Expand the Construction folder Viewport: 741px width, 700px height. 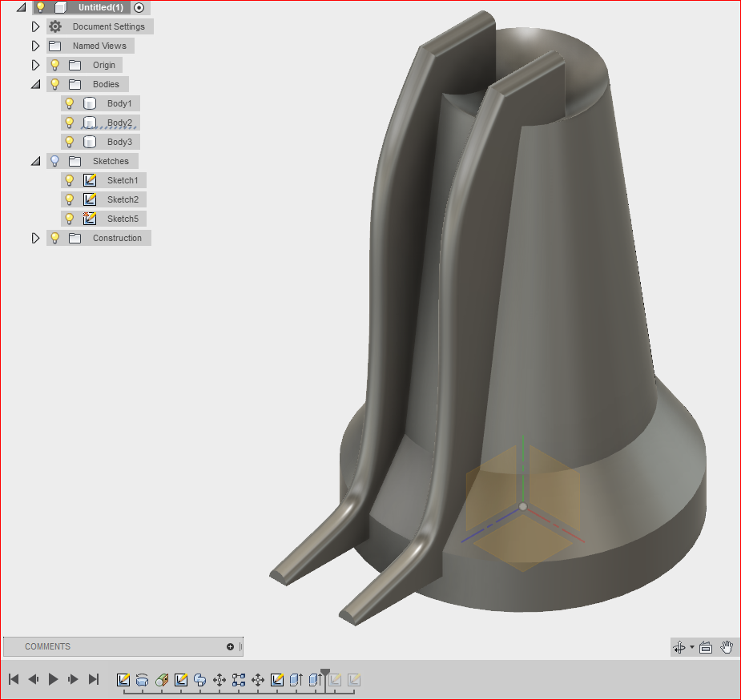35,238
